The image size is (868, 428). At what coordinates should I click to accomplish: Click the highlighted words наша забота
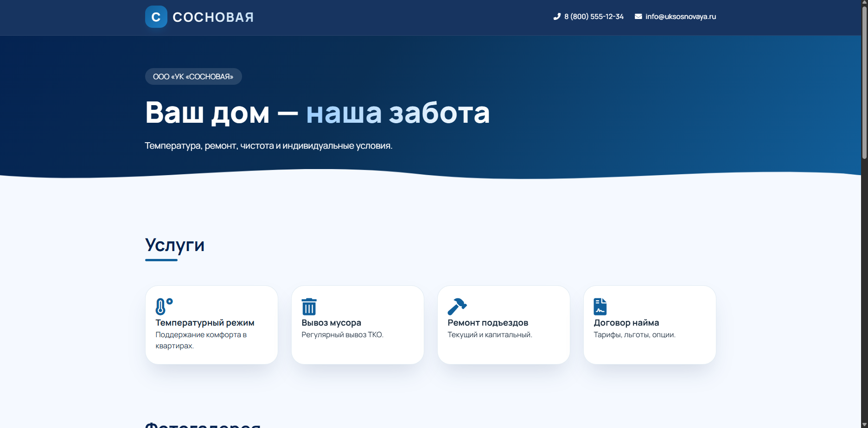[x=398, y=113]
